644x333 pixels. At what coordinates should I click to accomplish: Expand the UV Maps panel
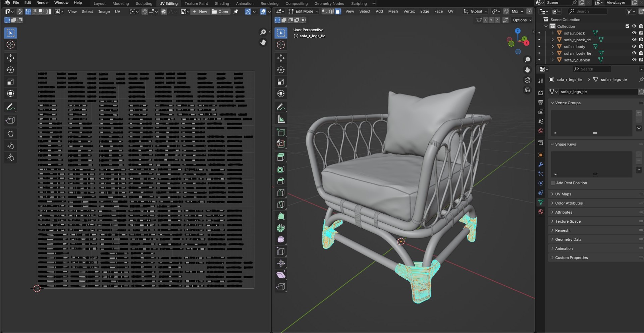point(563,194)
